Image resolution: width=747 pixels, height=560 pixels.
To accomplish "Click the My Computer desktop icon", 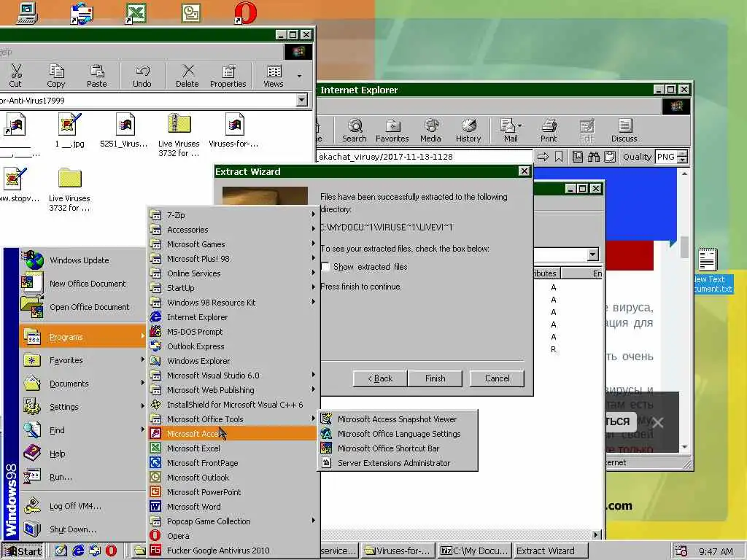I will point(28,12).
